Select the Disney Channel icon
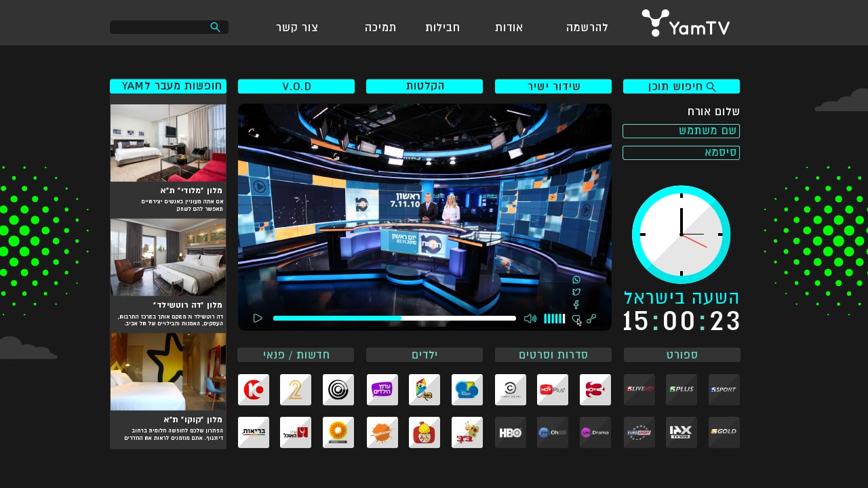The image size is (868, 488). (467, 390)
